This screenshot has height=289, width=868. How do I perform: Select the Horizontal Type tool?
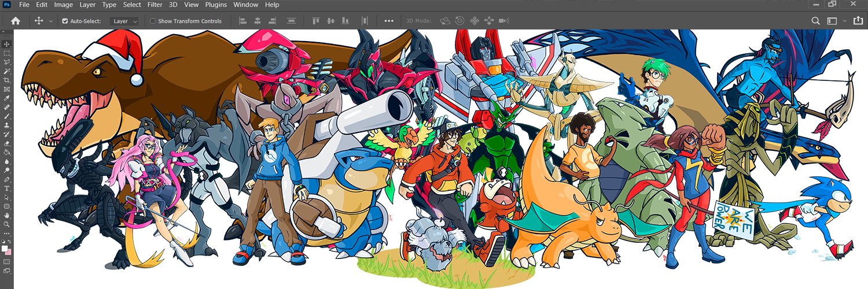pyautogui.click(x=7, y=188)
